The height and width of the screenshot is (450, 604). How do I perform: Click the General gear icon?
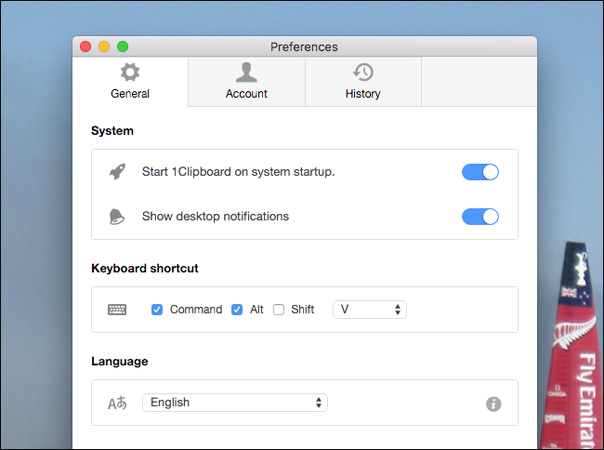point(130,73)
